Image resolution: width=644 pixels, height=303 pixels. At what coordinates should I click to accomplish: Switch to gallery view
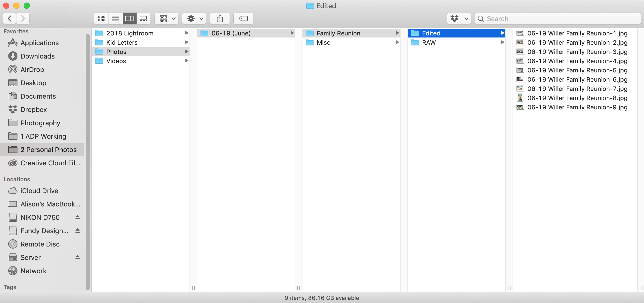143,18
